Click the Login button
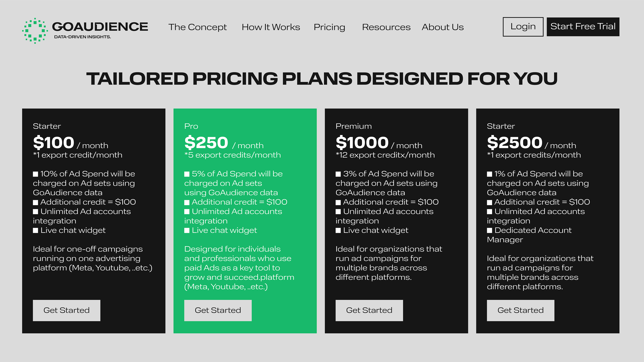 523,27
